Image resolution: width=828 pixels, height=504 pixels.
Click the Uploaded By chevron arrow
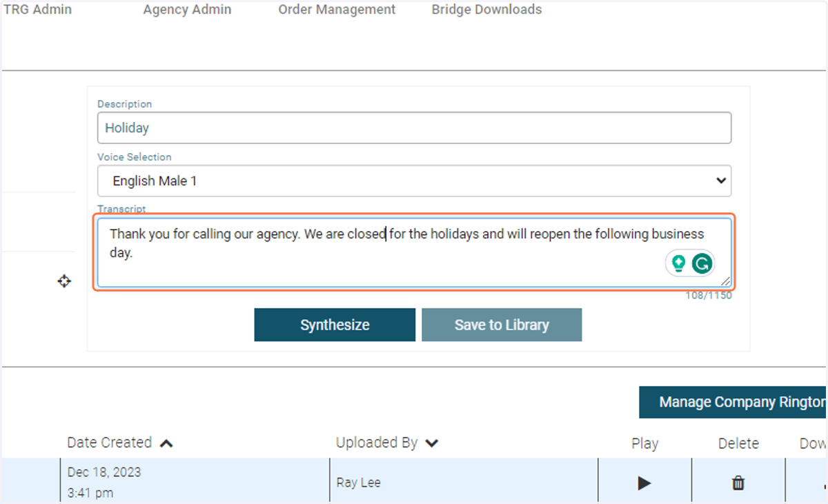pos(432,443)
